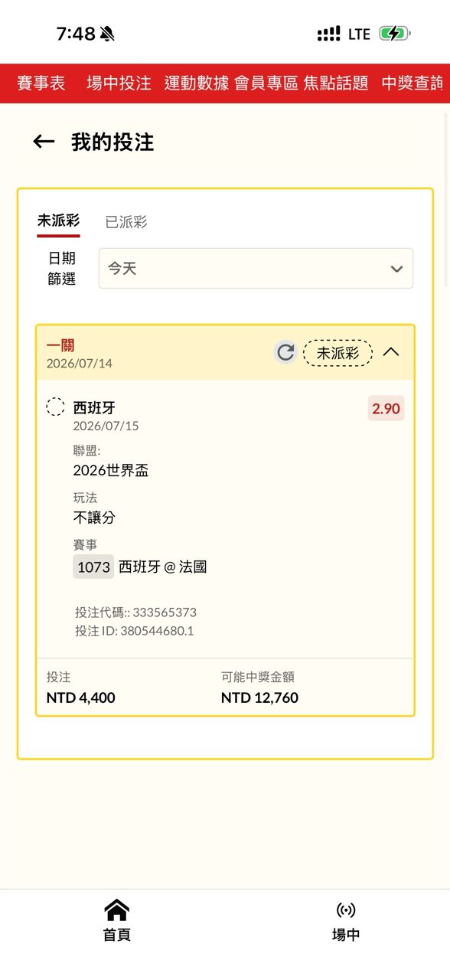Viewport: 450px width, 980px height.
Task: Tap the 2.90 odds badge
Action: tap(386, 409)
